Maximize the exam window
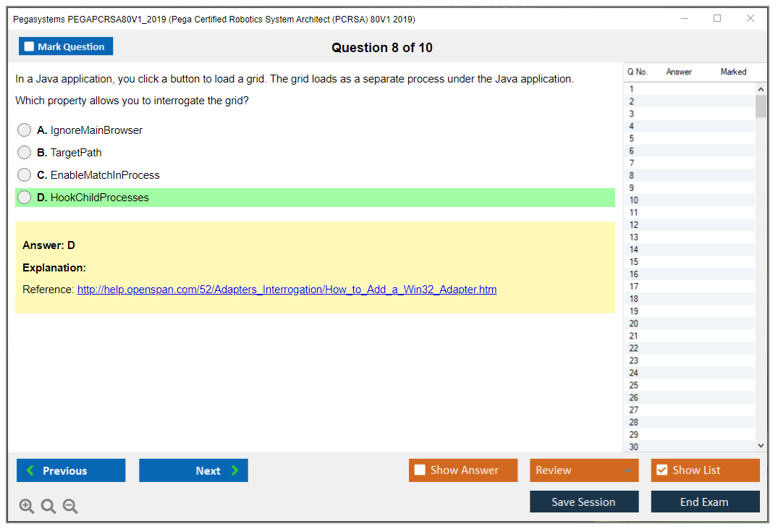This screenshot has width=778, height=532. (717, 19)
